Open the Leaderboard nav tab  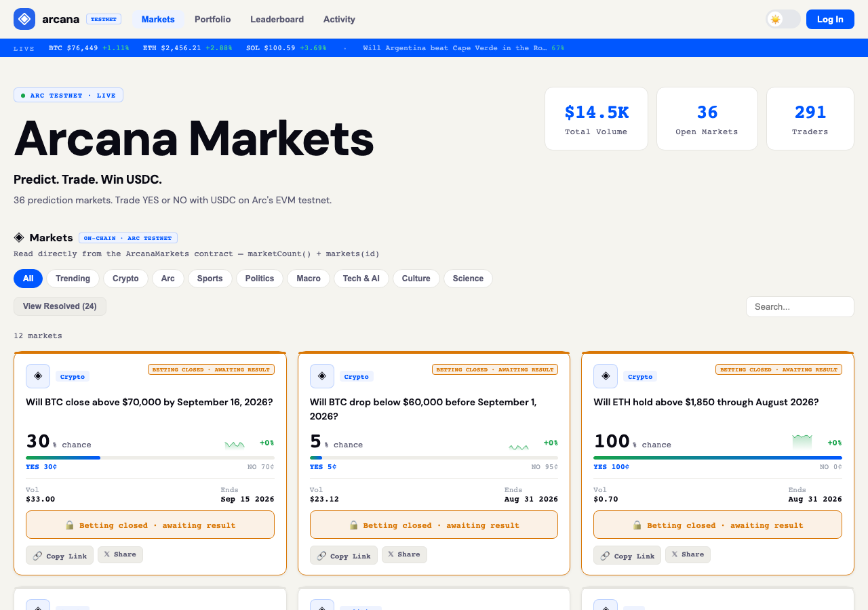coord(277,19)
